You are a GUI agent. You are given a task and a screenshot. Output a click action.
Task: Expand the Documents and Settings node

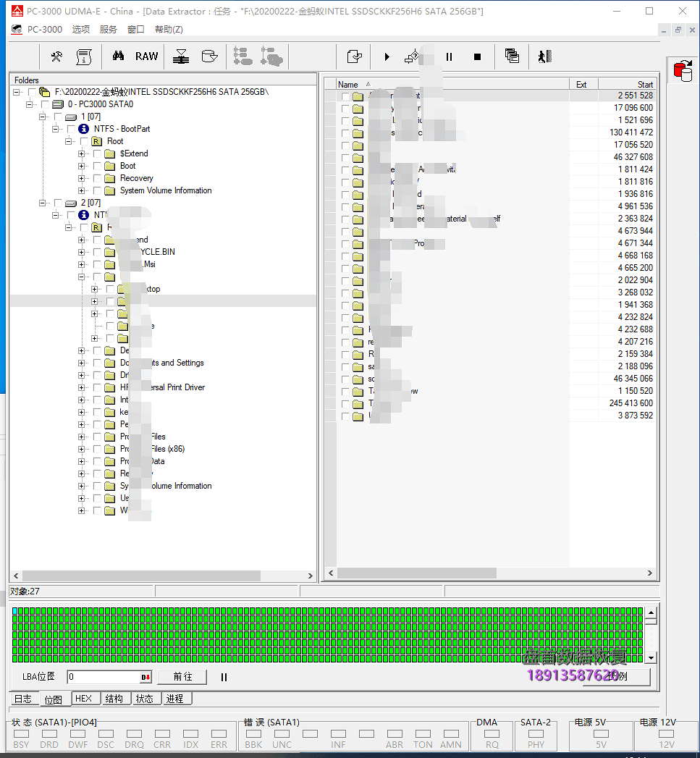tap(81, 363)
